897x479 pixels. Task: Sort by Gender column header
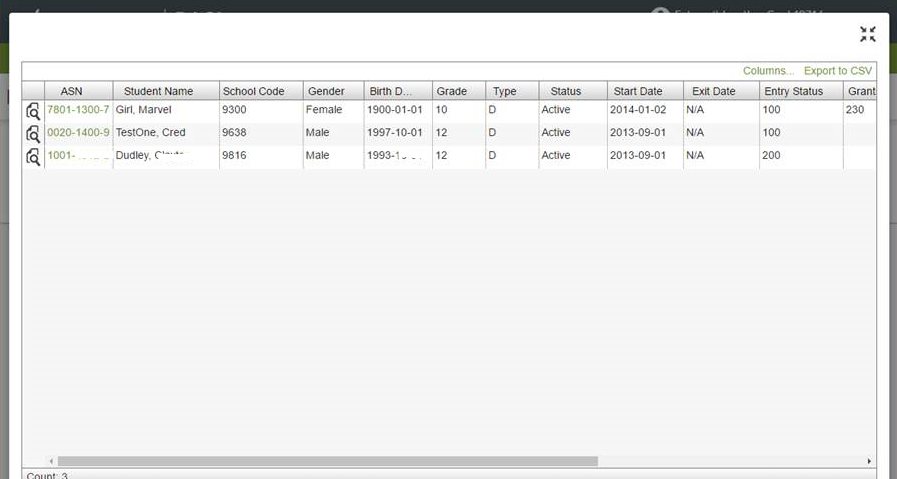coord(326,91)
